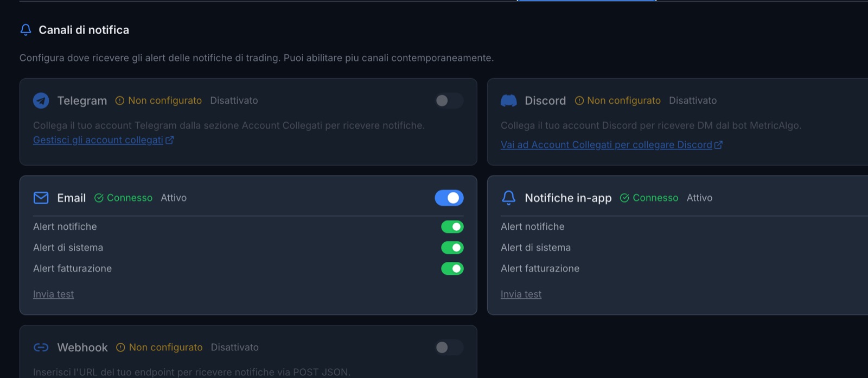Click the Webhook chain link icon
This screenshot has width=868, height=378.
point(41,347)
